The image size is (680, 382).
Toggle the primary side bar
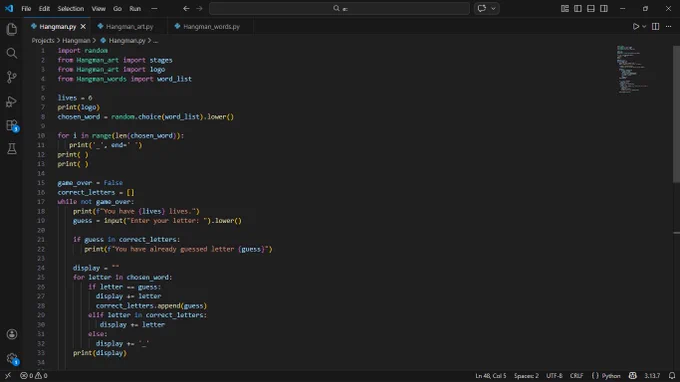[x=578, y=8]
